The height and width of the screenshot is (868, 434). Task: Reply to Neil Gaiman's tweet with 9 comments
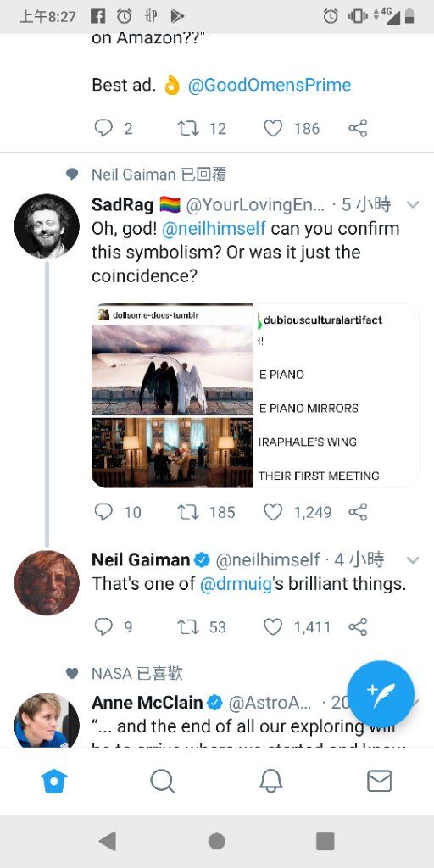pyautogui.click(x=103, y=627)
